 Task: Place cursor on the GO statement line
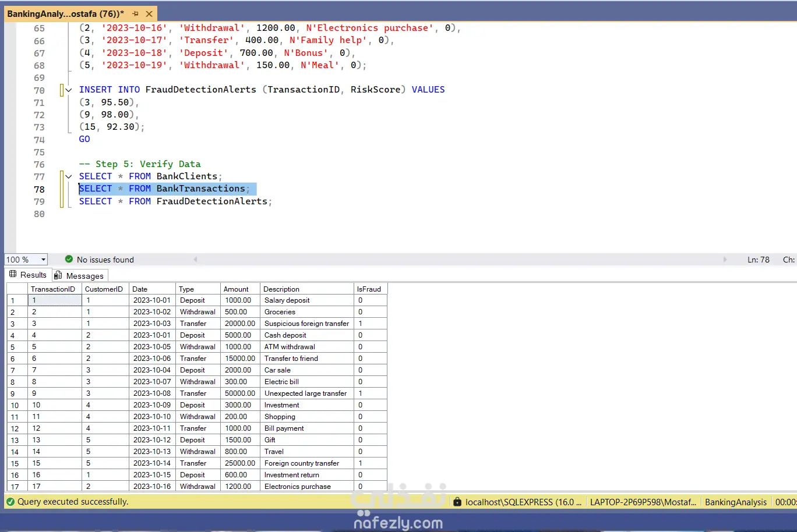[84, 139]
